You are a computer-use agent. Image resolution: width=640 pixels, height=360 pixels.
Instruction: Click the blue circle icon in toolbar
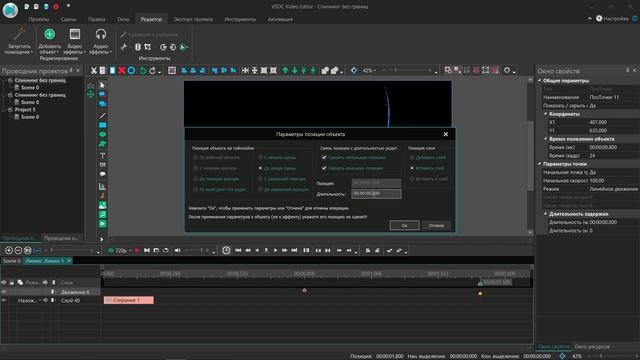click(131, 71)
